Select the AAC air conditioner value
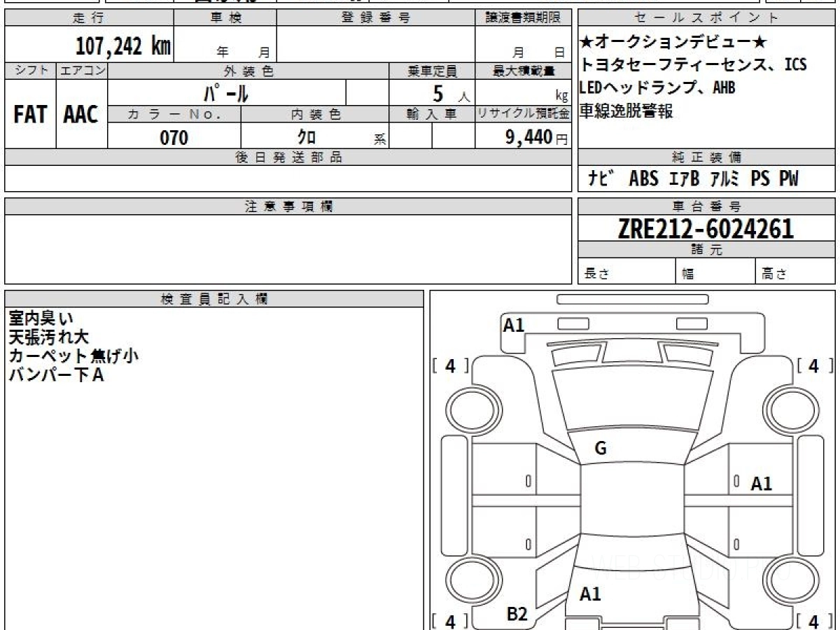 point(81,114)
